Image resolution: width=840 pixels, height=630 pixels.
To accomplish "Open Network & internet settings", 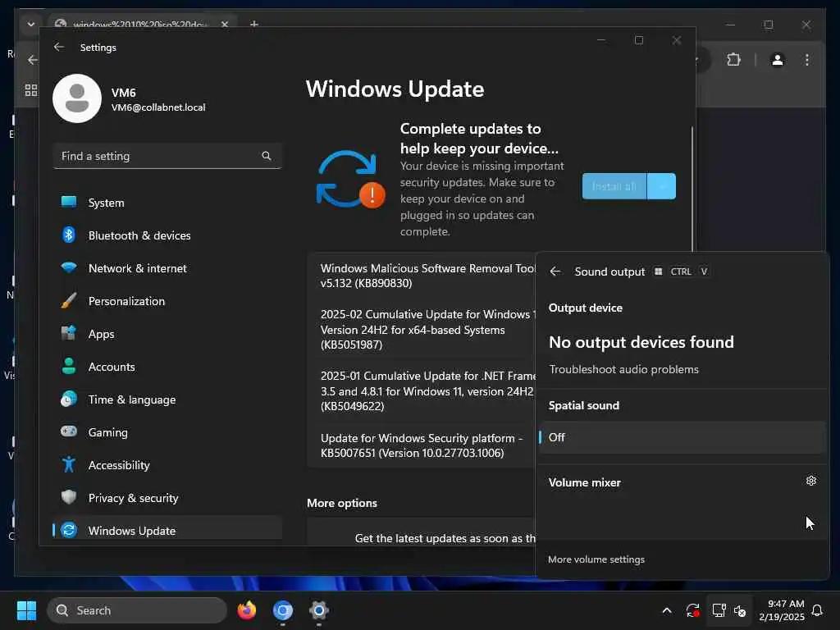I will point(167,268).
